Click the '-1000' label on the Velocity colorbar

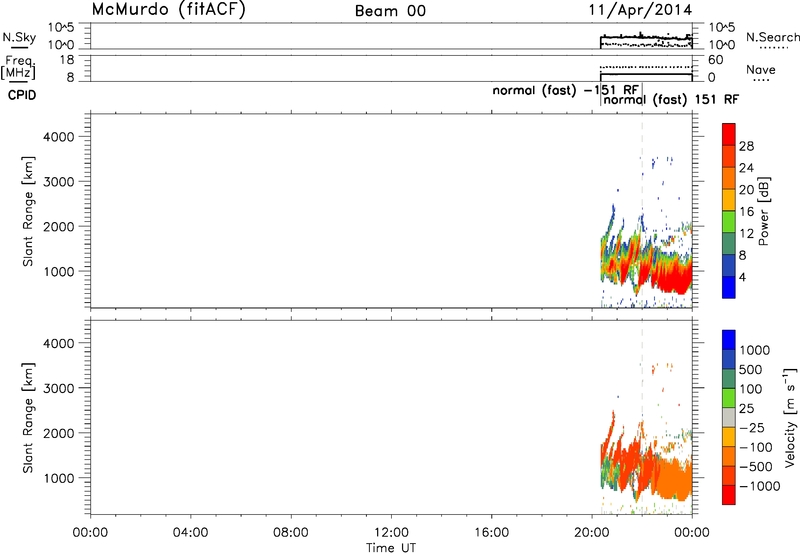pos(760,486)
